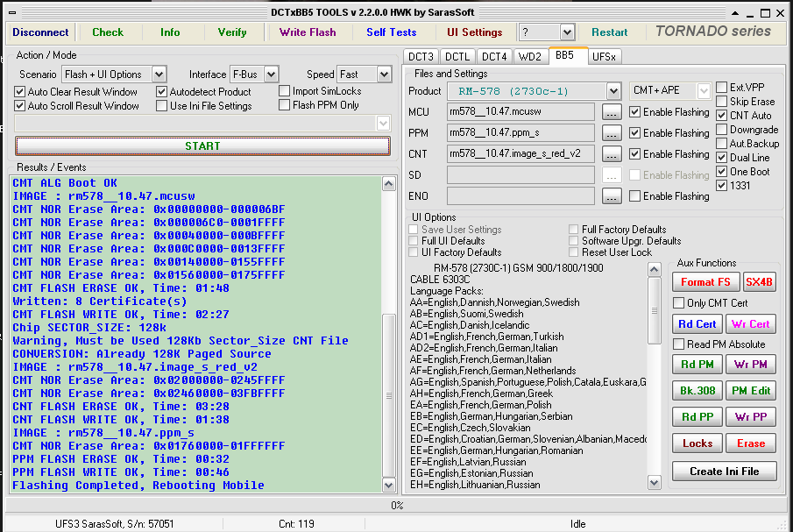Check Reset User Lock option

point(574,252)
